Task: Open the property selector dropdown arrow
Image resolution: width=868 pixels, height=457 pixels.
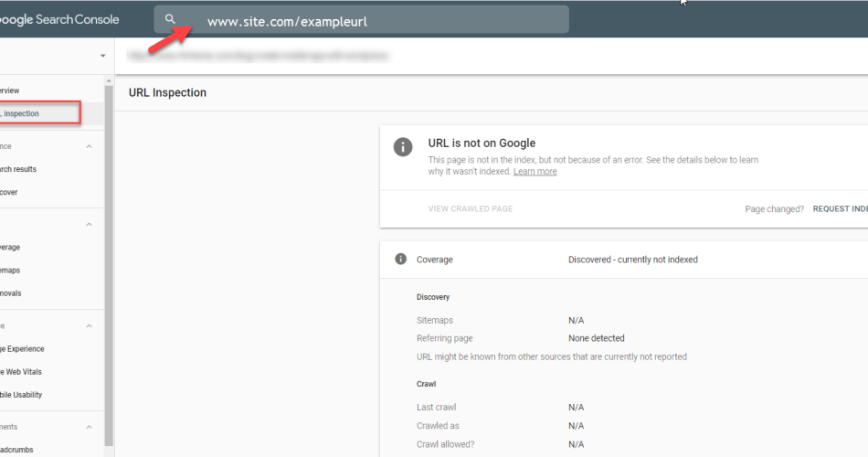Action: pyautogui.click(x=103, y=56)
